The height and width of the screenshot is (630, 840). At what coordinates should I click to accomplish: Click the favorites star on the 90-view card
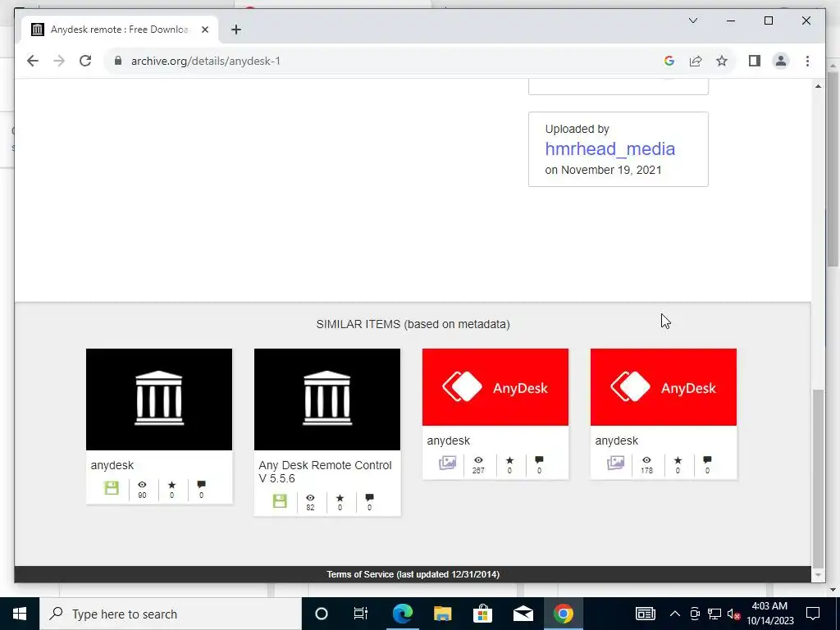coord(171,485)
